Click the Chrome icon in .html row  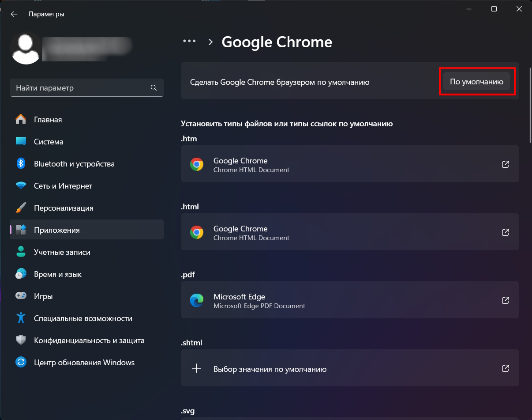197,232
